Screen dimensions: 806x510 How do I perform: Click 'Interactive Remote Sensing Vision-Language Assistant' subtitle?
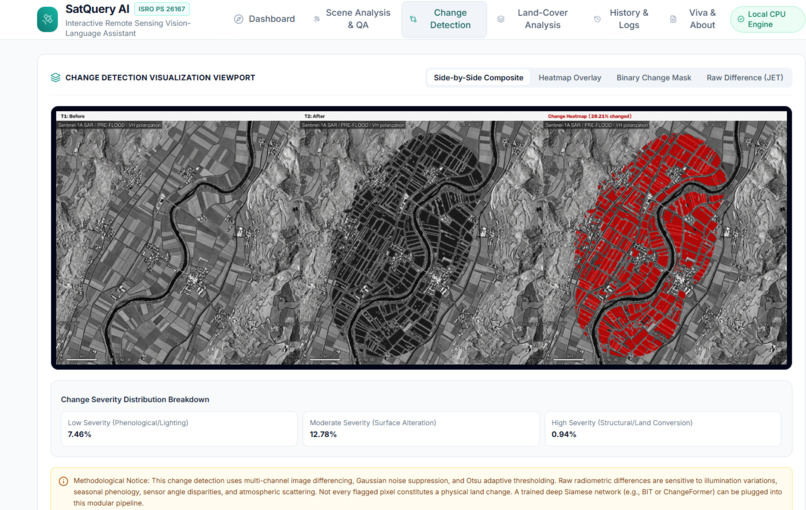(x=127, y=28)
